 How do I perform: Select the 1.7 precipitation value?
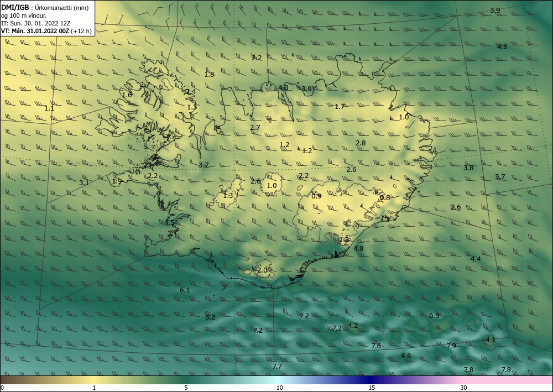tap(340, 107)
